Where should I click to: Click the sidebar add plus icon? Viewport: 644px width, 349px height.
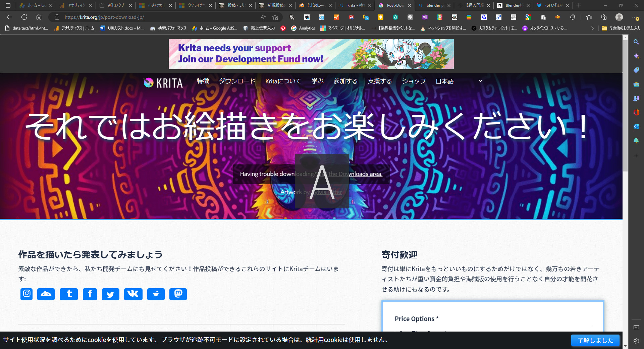(x=636, y=156)
